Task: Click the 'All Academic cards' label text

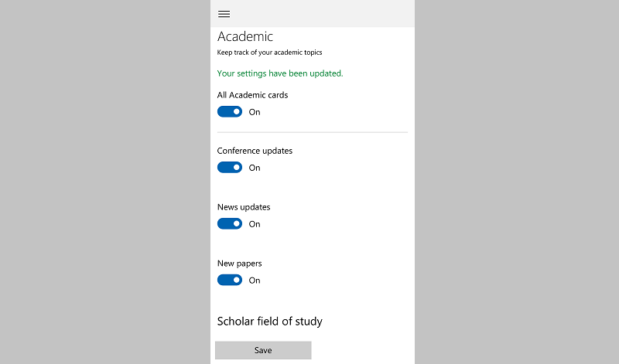Action: pyautogui.click(x=253, y=95)
